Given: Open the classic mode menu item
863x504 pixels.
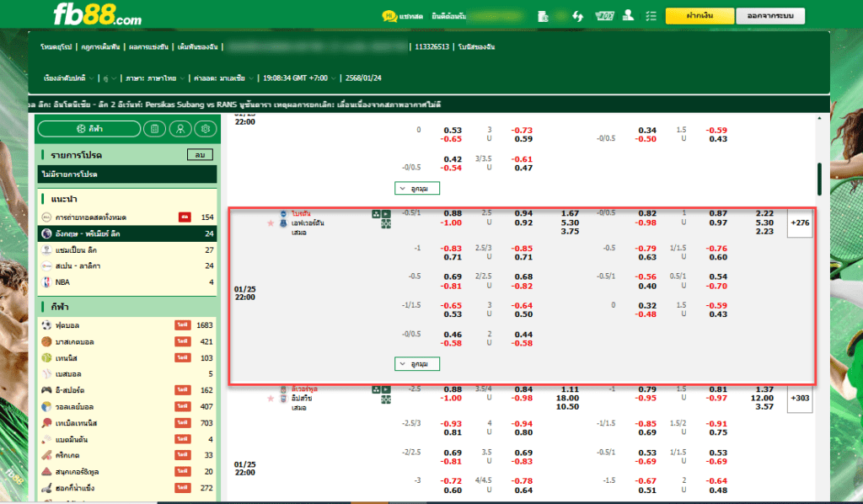Looking at the screenshot, I should 56,46.
